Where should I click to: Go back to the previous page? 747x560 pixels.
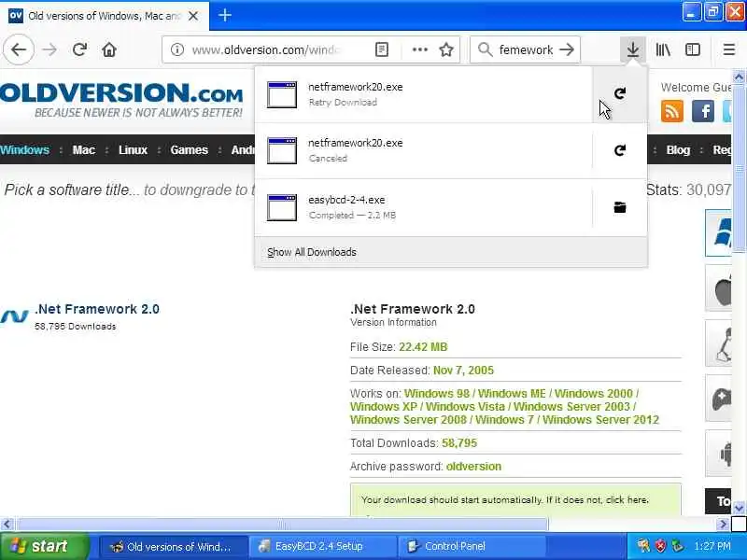[x=19, y=49]
